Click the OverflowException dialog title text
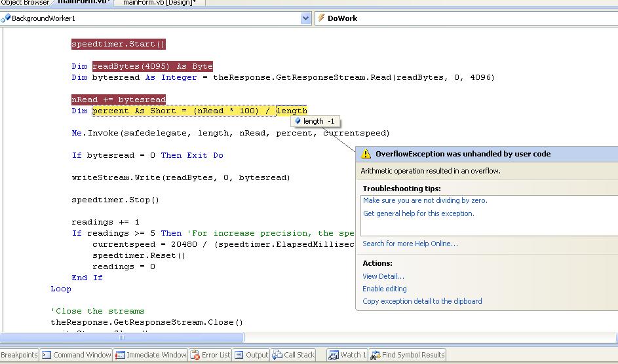This screenshot has height=364, width=618. coord(463,154)
